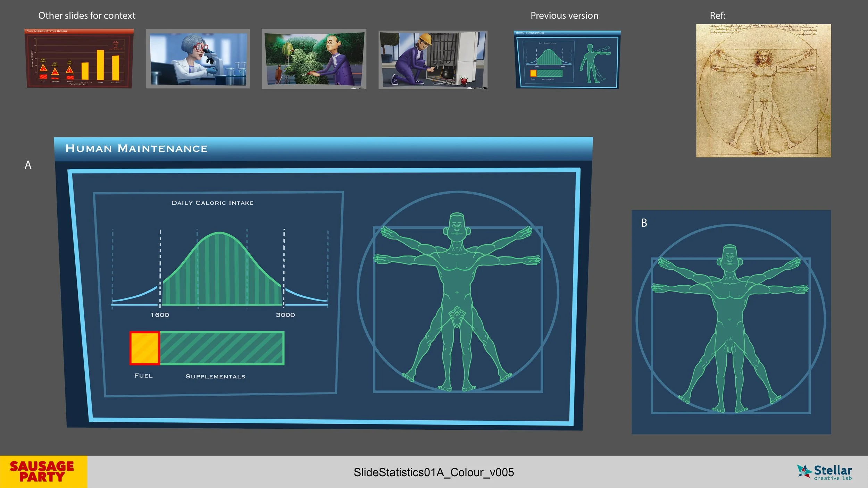
Task: Click the 'Other slides for context' label
Action: tap(87, 16)
